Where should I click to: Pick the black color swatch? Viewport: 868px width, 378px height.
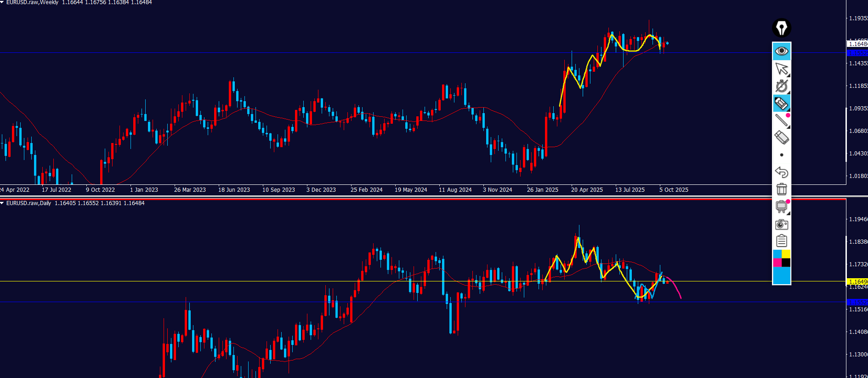pos(786,263)
